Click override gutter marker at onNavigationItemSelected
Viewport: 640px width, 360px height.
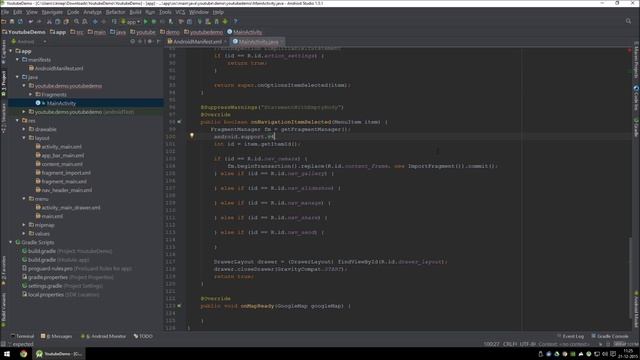point(180,122)
